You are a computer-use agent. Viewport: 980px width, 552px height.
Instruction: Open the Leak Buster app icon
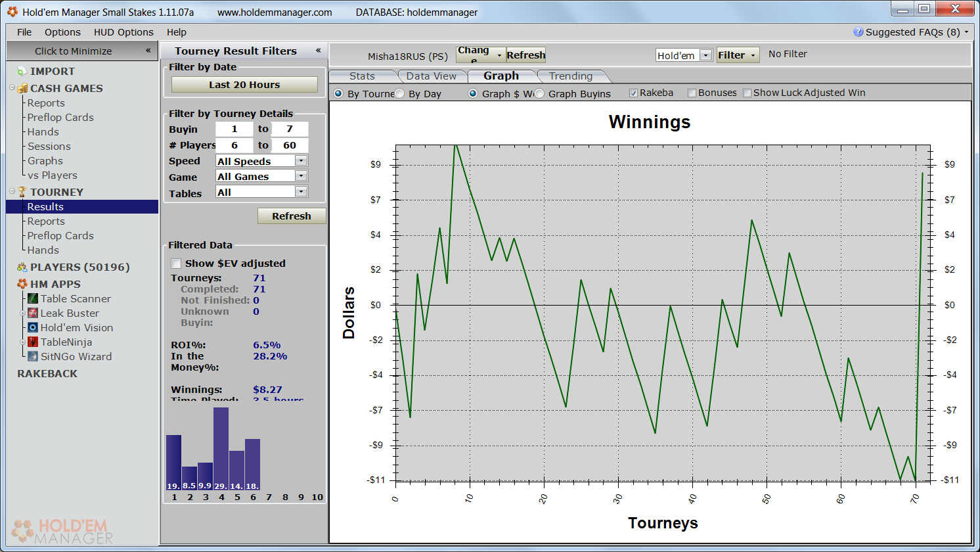[33, 313]
